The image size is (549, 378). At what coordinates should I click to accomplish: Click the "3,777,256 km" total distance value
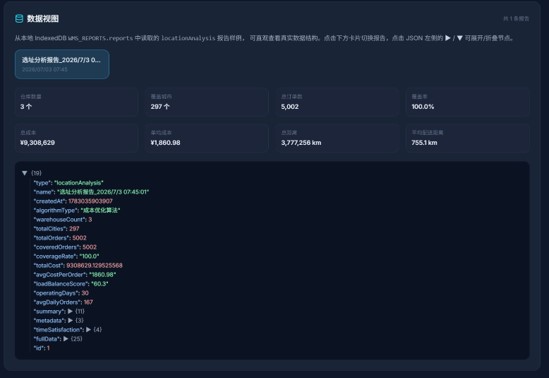point(301,143)
